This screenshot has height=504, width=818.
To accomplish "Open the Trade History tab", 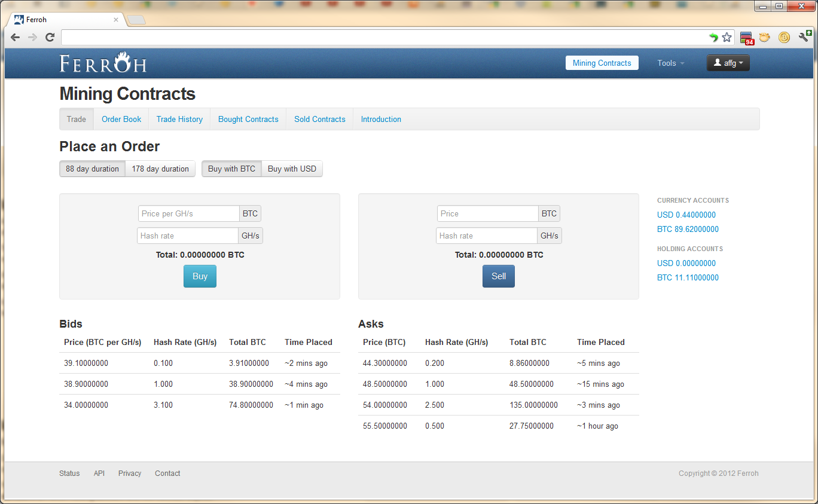I will pos(179,120).
